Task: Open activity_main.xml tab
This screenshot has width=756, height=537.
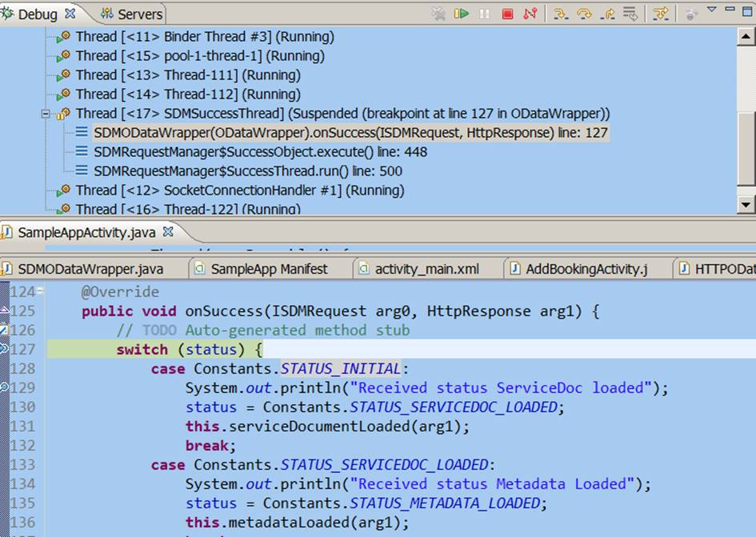Action: pos(426,269)
